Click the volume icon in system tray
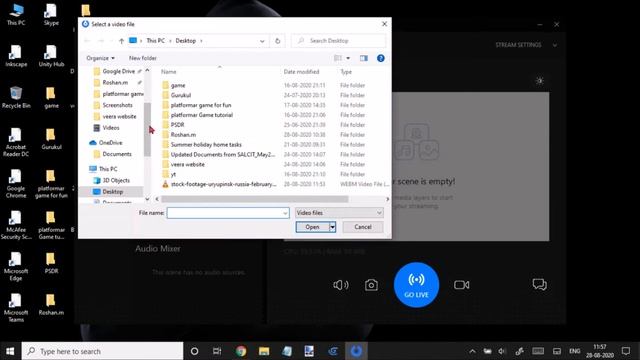The height and width of the screenshot is (360, 640). tap(502, 351)
